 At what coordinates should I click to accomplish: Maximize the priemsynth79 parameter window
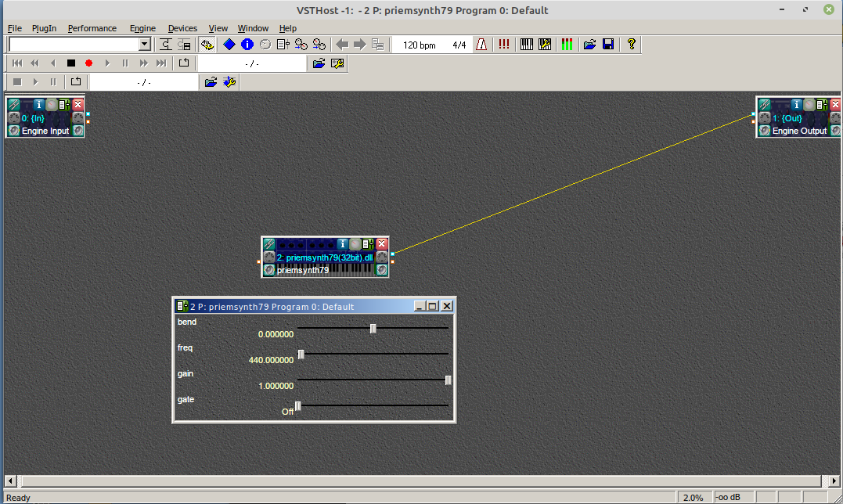tap(433, 306)
